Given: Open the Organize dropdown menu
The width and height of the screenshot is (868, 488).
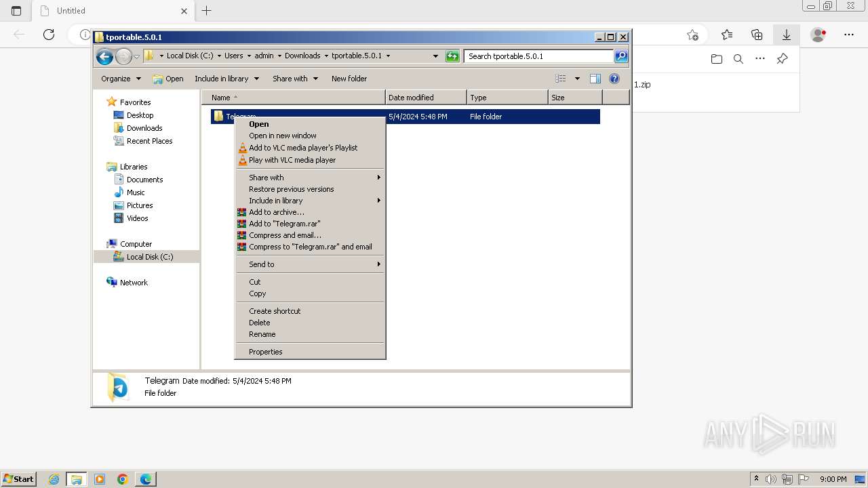Looking at the screenshot, I should click(121, 79).
